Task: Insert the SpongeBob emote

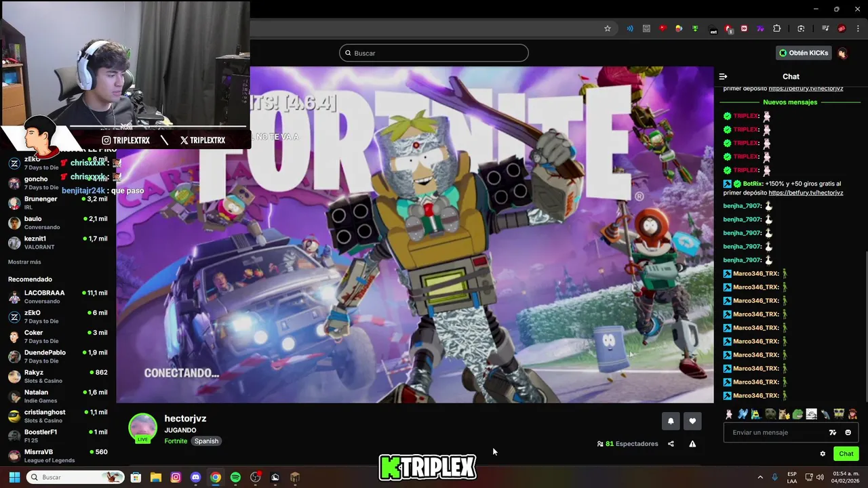Action: [839, 415]
